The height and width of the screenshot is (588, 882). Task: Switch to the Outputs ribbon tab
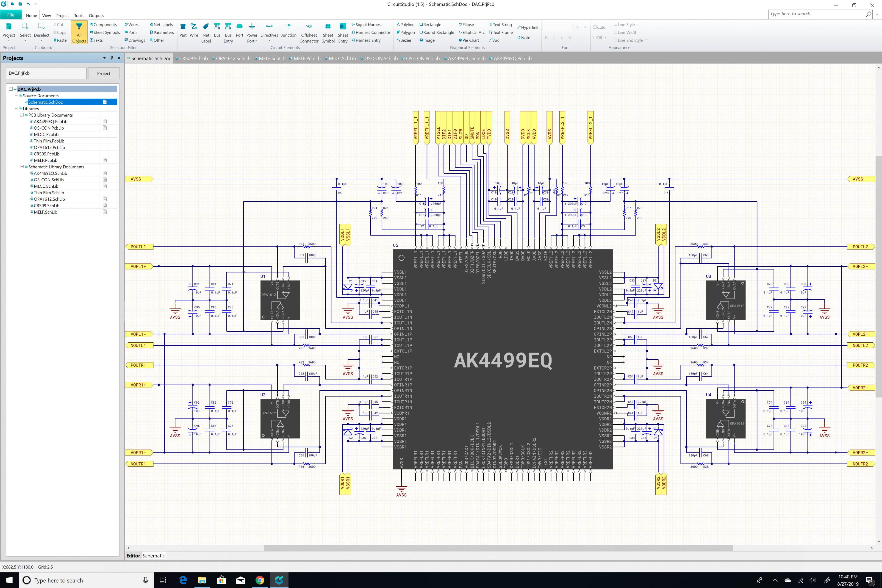tap(96, 15)
